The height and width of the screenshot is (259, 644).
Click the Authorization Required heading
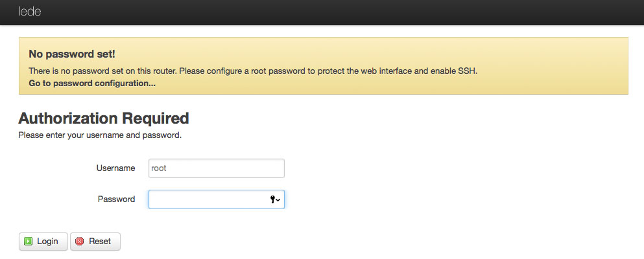pyautogui.click(x=104, y=118)
